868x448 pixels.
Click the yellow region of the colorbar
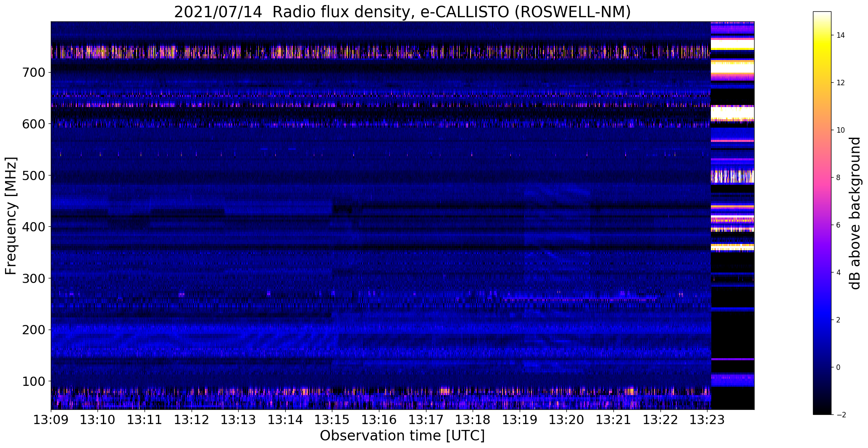click(822, 44)
